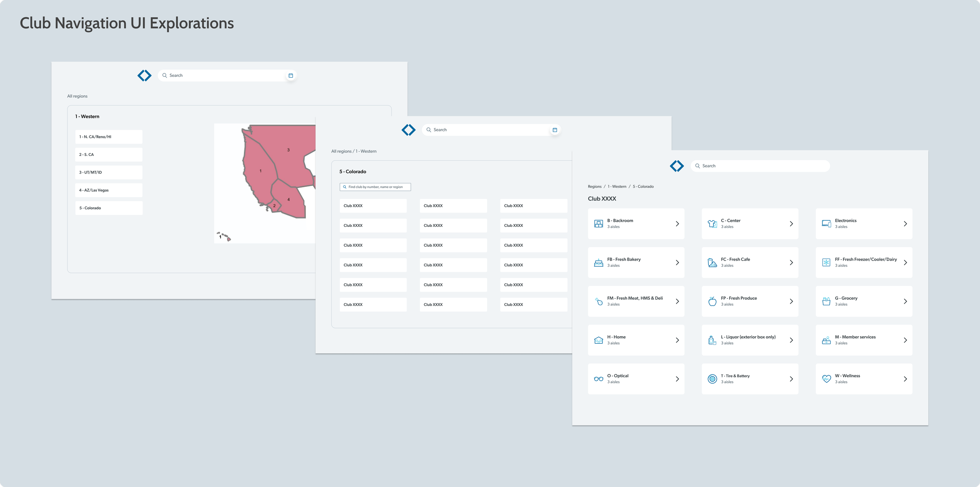Click the Fresh Bakery cake icon
This screenshot has height=487, width=980.
click(x=598, y=263)
